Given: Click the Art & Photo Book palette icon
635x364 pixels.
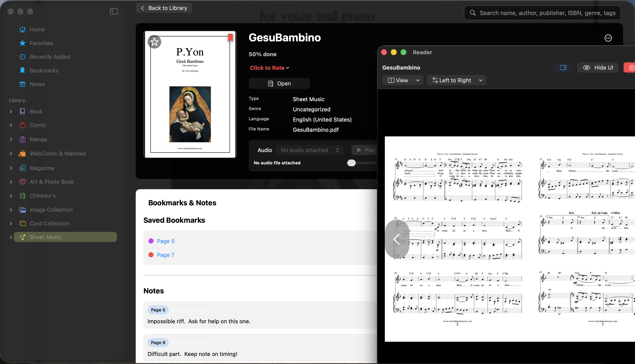Looking at the screenshot, I should pyautogui.click(x=23, y=182).
